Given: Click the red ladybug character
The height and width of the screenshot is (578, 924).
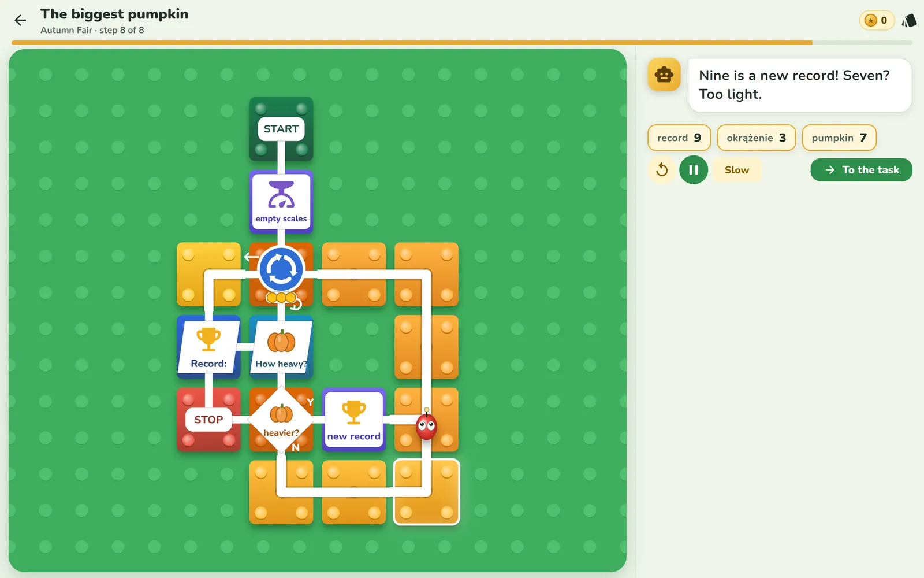Looking at the screenshot, I should pos(427,426).
